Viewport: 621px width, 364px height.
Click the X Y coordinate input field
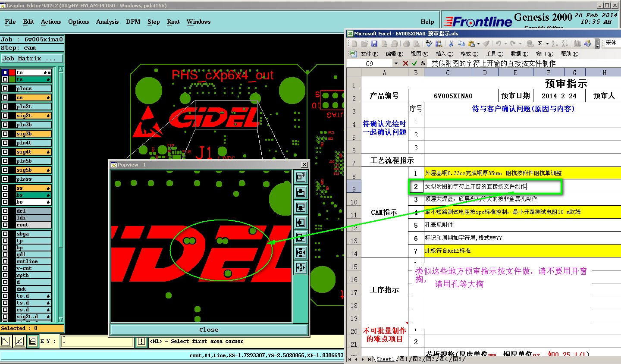(x=98, y=341)
